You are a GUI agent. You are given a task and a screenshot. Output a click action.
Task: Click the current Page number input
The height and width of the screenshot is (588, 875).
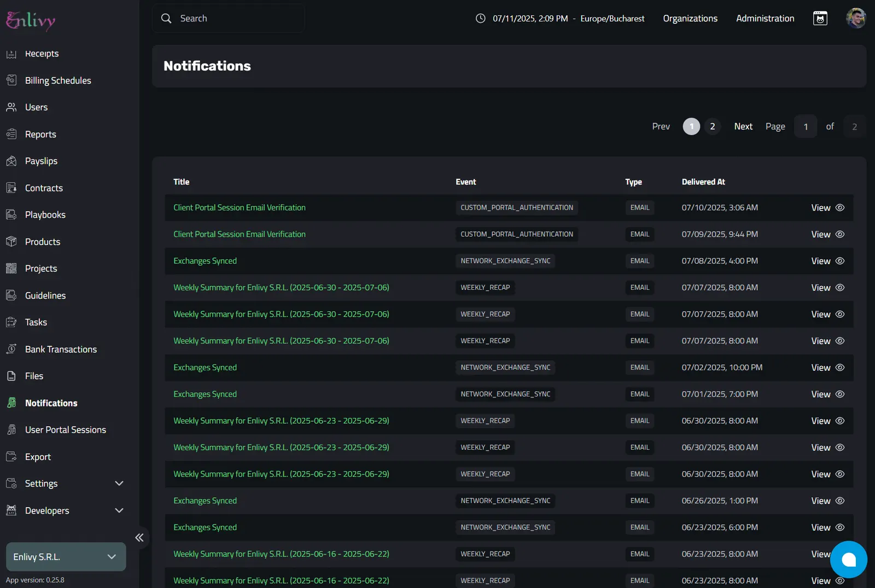(805, 126)
